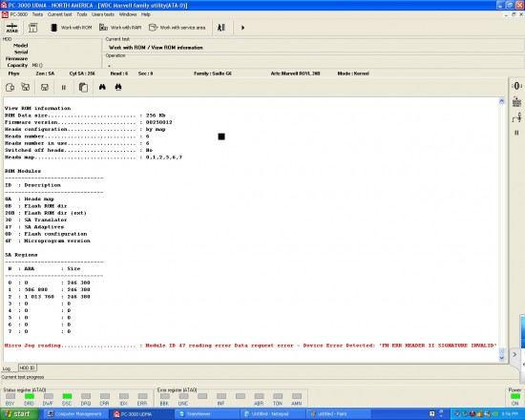
Task: Copy the log with clipboard icon
Action: click(x=83, y=88)
